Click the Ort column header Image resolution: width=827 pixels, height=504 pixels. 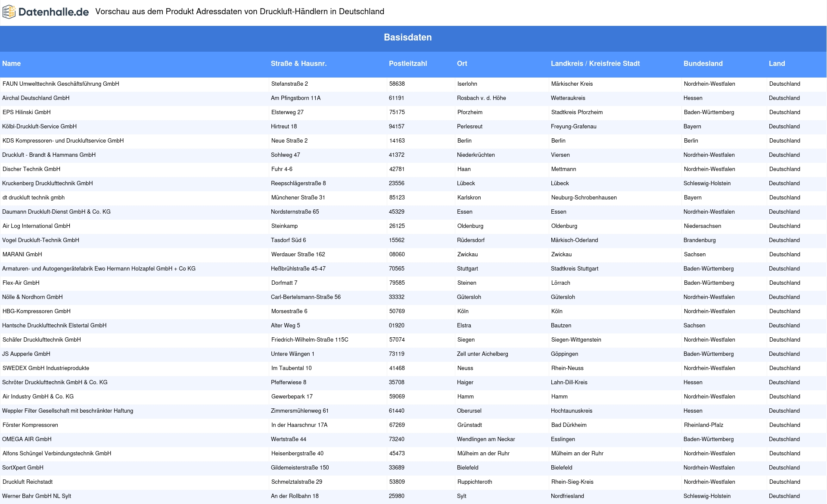462,63
